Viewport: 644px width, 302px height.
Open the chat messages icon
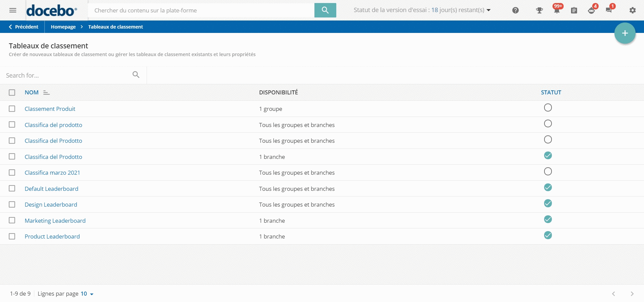point(609,10)
